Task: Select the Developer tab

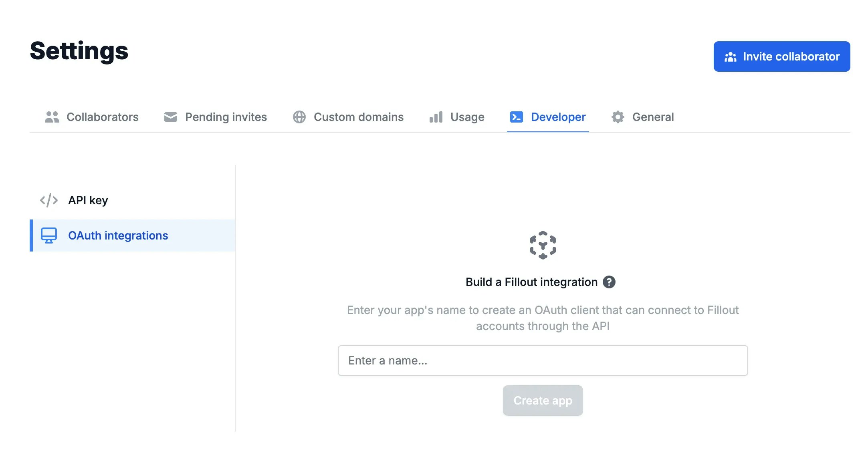Action: [x=548, y=117]
